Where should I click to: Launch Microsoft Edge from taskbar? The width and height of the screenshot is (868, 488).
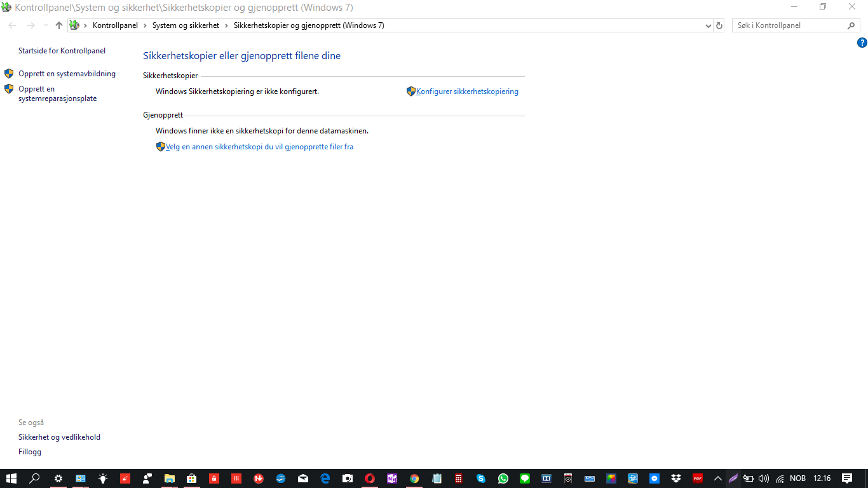(x=325, y=478)
